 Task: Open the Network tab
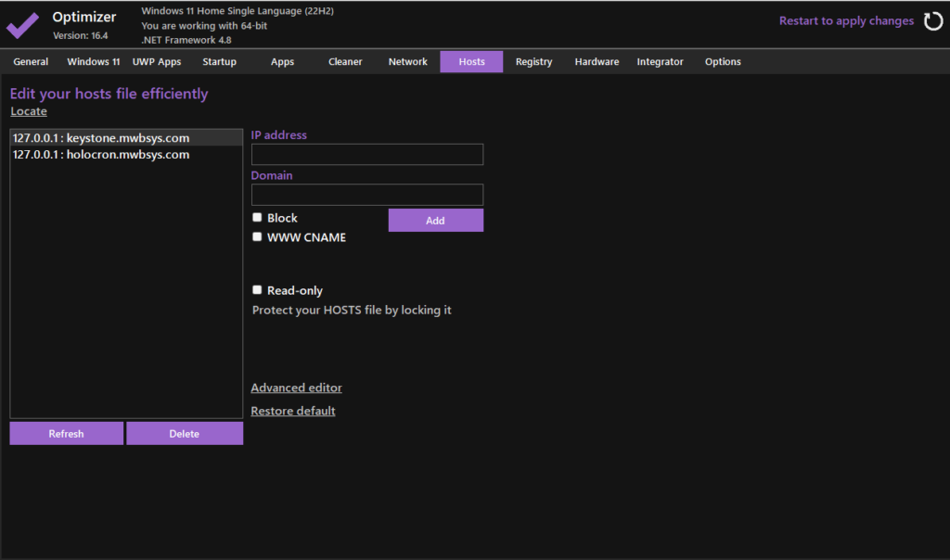click(408, 62)
